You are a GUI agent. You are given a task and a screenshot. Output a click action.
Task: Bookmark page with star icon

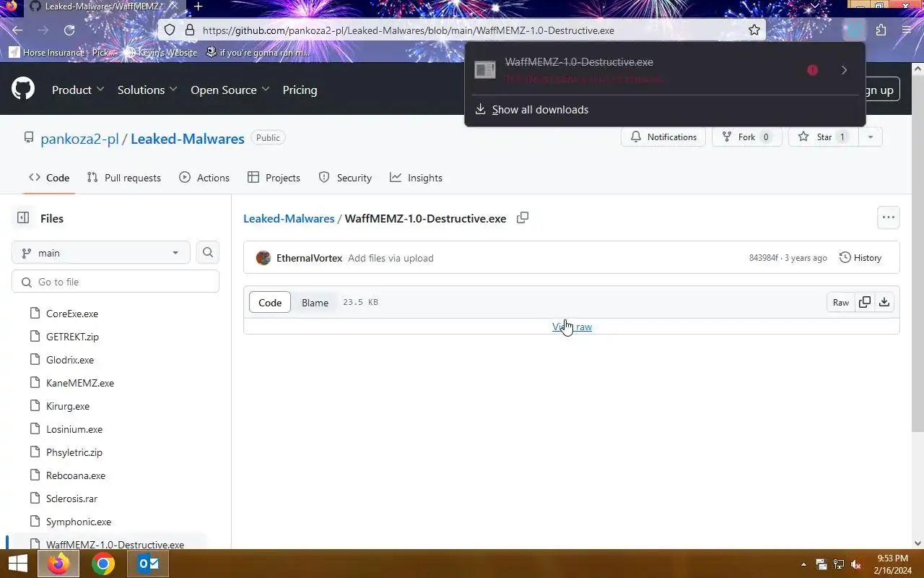tap(754, 30)
